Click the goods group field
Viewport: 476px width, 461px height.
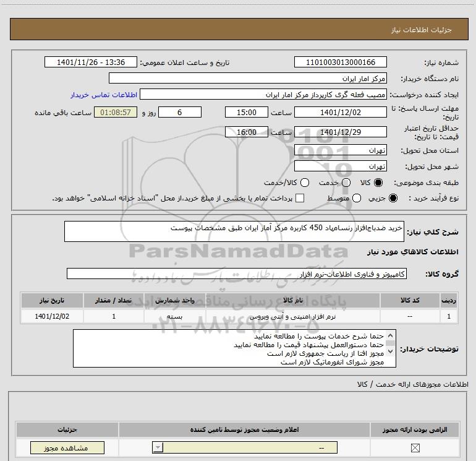click(237, 274)
